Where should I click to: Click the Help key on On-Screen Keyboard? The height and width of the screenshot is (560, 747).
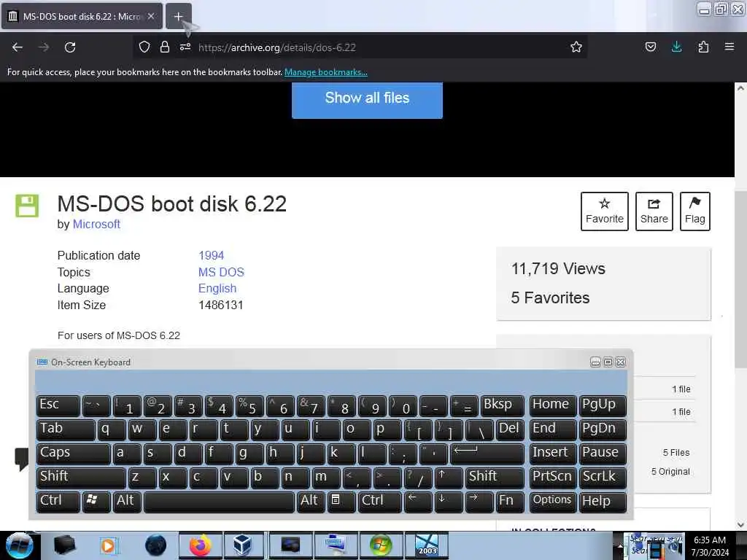point(603,502)
